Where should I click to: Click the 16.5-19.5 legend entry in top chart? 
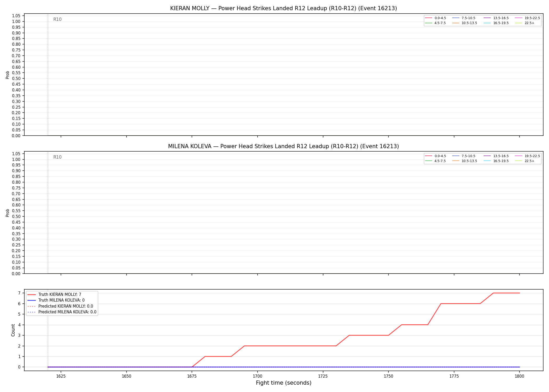(496, 23)
